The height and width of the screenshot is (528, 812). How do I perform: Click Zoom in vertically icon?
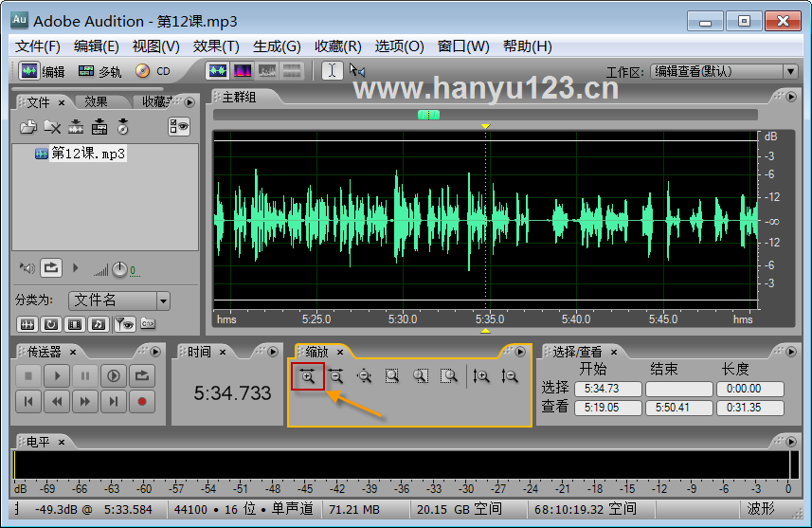481,376
